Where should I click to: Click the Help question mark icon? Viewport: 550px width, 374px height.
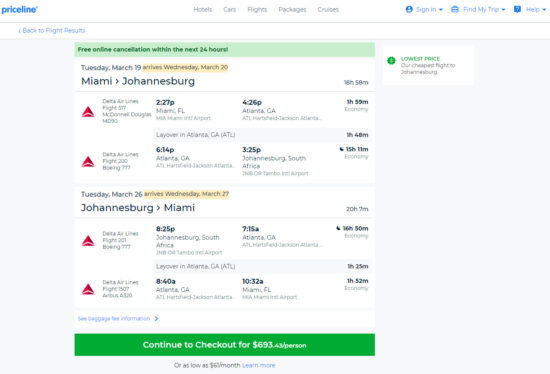point(517,9)
